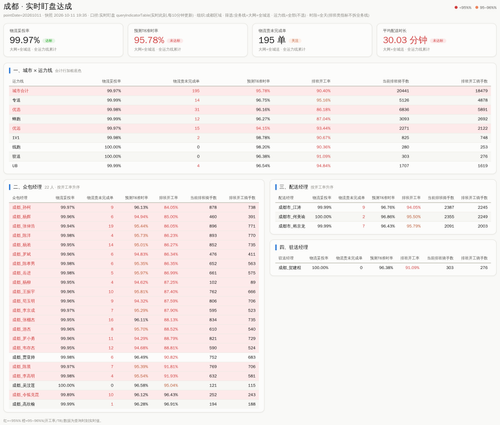Click the 85.00% cell in the 众包经理 table

click(x=171, y=217)
